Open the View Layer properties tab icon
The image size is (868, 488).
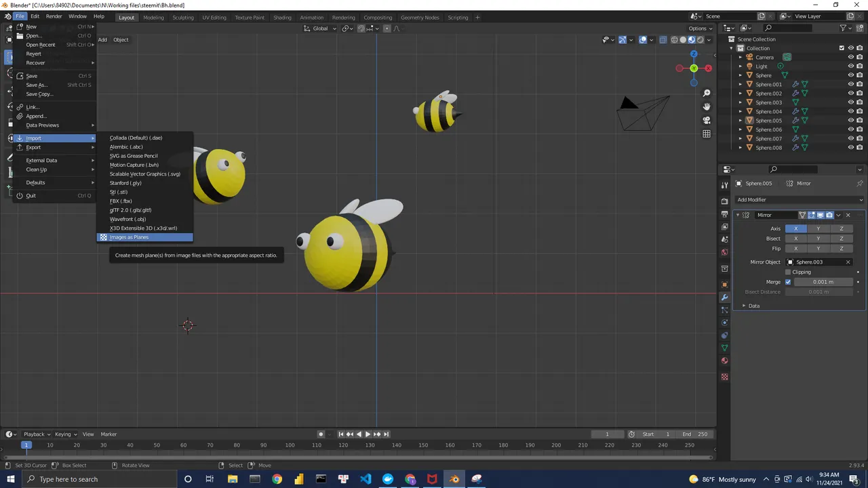[725, 227]
